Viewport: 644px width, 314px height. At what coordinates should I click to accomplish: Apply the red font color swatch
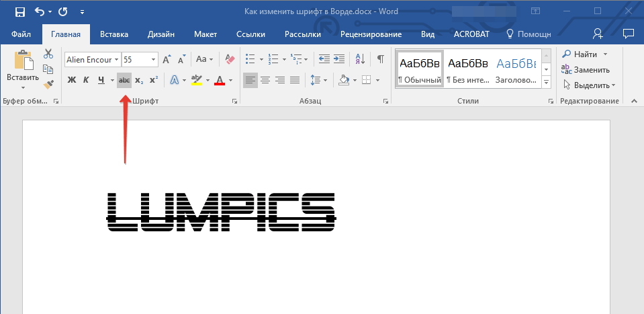click(x=220, y=81)
